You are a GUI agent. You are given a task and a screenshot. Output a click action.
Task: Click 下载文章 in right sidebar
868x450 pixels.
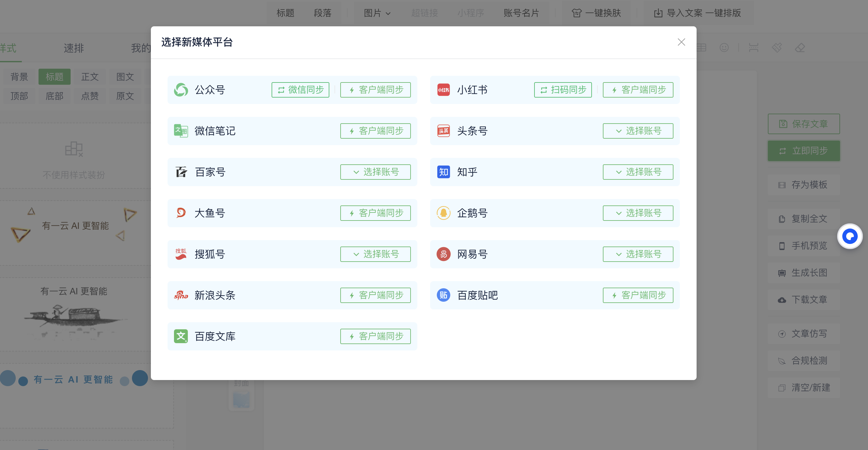pos(804,299)
